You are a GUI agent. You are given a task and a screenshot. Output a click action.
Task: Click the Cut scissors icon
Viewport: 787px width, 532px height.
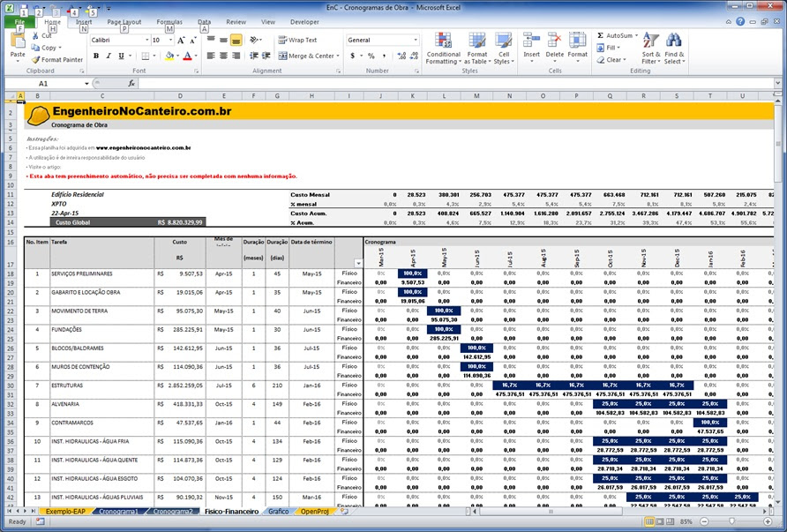(x=36, y=36)
